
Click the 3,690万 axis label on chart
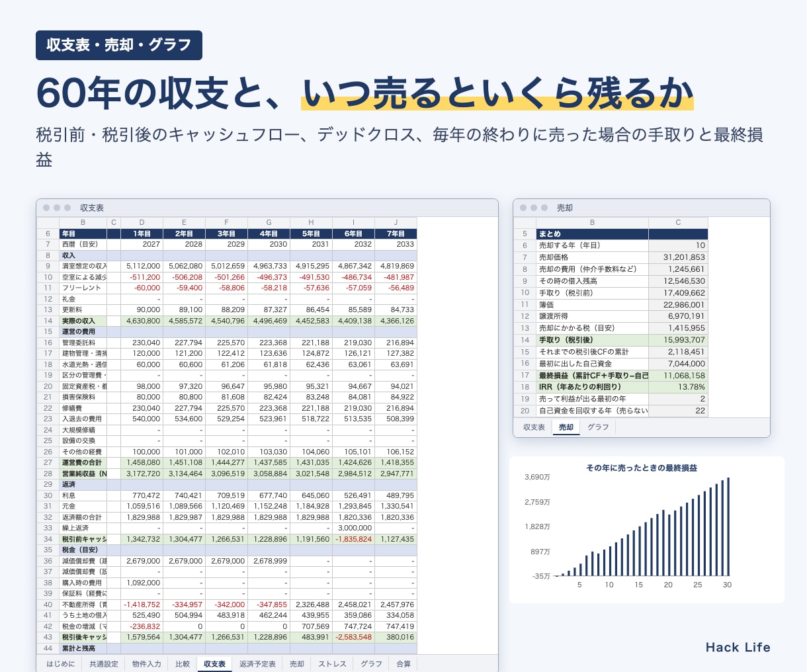point(537,477)
